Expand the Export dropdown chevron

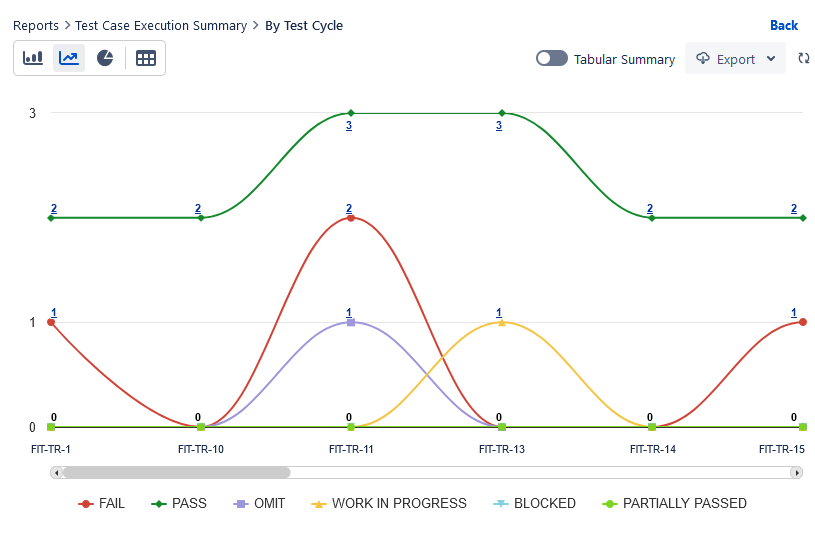770,59
